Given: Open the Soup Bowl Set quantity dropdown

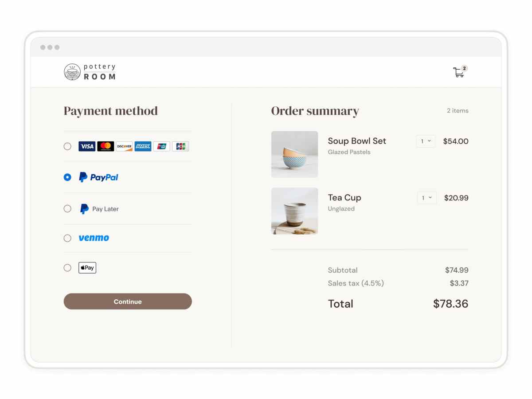Looking at the screenshot, I should point(425,141).
